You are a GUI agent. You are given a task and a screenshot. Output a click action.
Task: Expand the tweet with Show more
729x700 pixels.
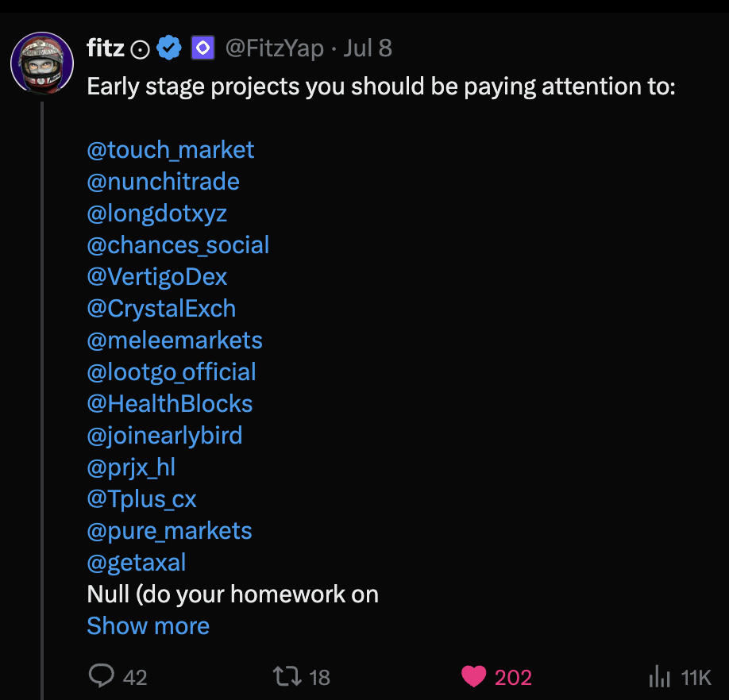148,626
